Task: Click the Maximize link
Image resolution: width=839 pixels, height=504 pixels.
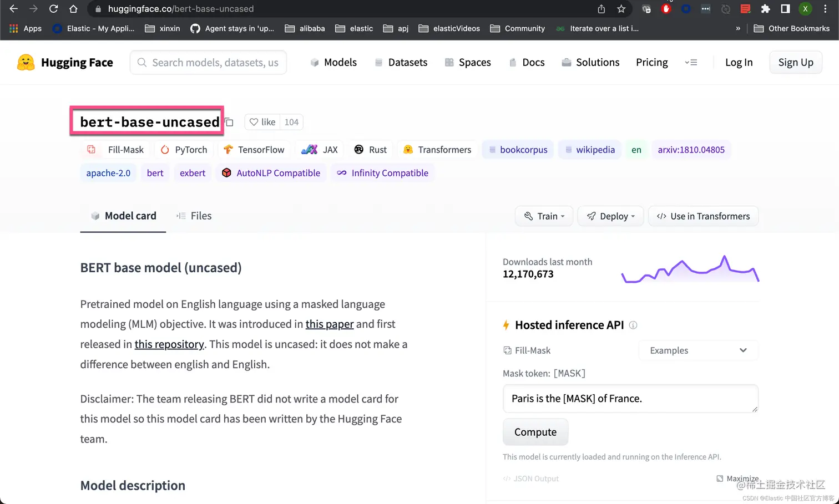Action: tap(737, 478)
